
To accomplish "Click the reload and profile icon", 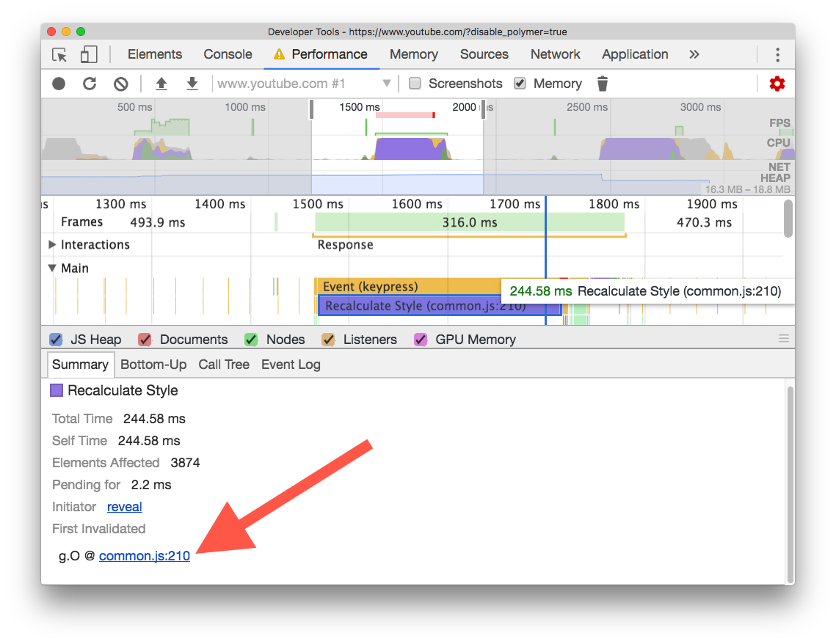I will coord(90,84).
